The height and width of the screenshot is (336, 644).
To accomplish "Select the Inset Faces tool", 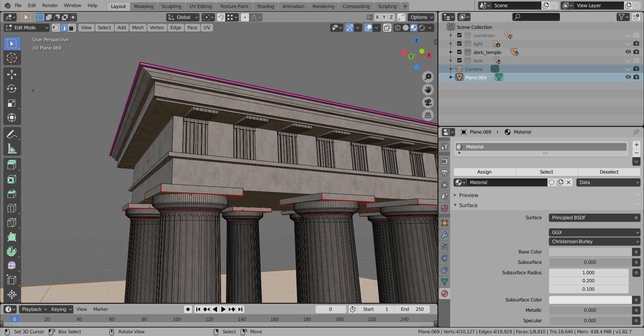I will pyautogui.click(x=12, y=179).
